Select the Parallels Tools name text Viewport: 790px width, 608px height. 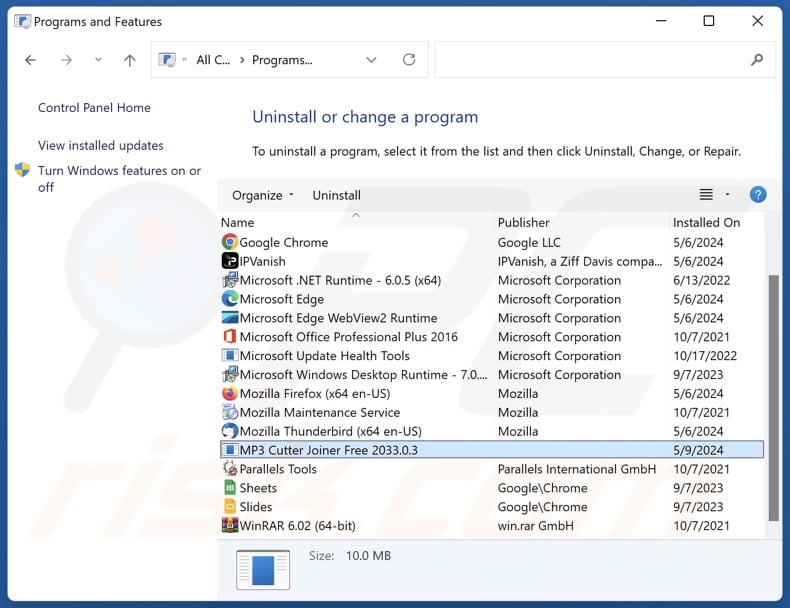(278, 469)
